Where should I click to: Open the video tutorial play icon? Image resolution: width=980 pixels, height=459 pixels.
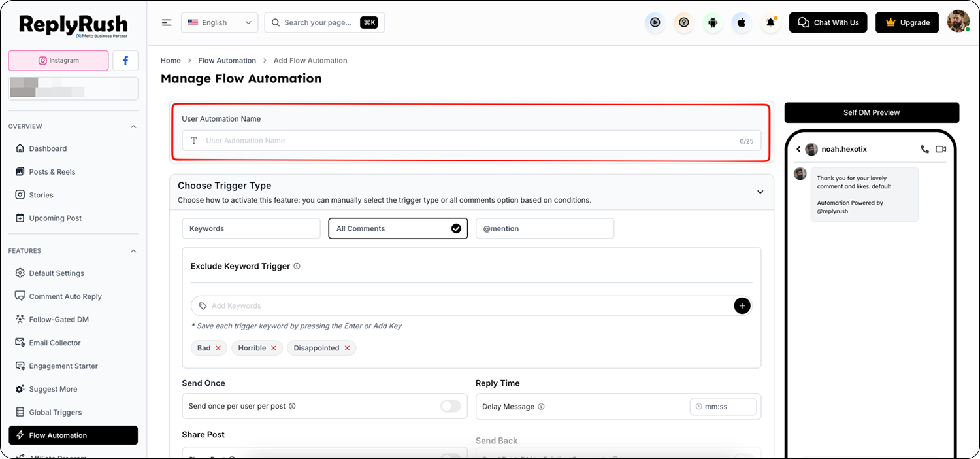655,22
